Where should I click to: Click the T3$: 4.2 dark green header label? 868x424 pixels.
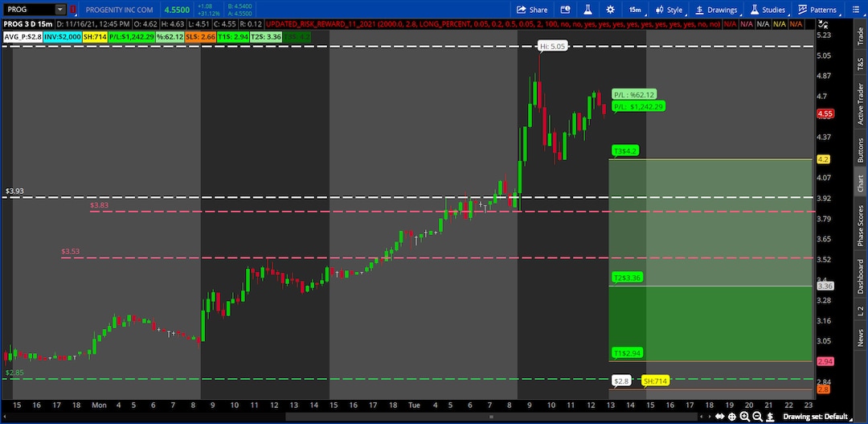coord(297,36)
